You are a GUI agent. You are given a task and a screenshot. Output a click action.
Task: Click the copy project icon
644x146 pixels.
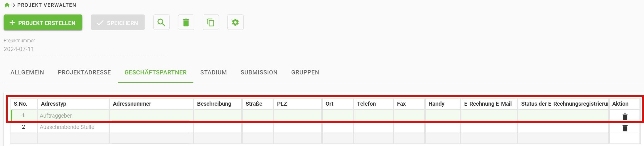pyautogui.click(x=211, y=22)
